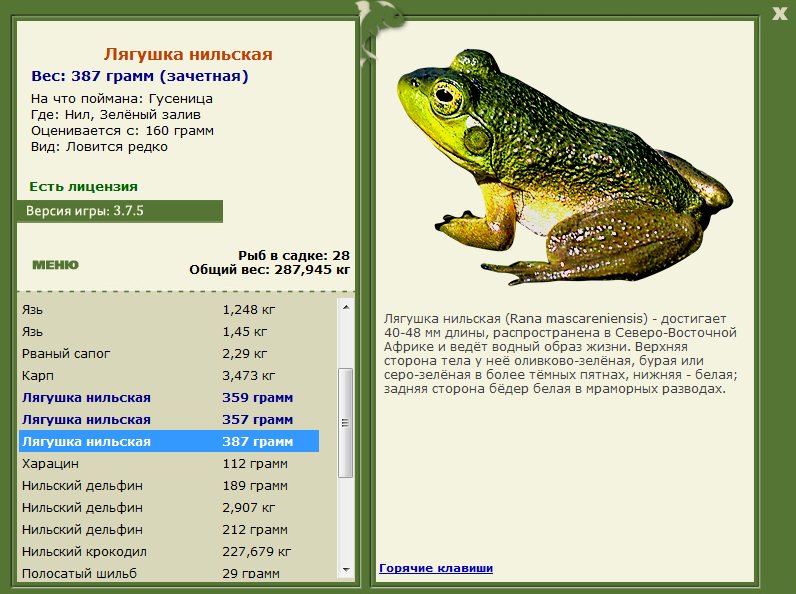The image size is (796, 594).
Task: Select the Харацин 112 грамм entry
Action: 169,464
